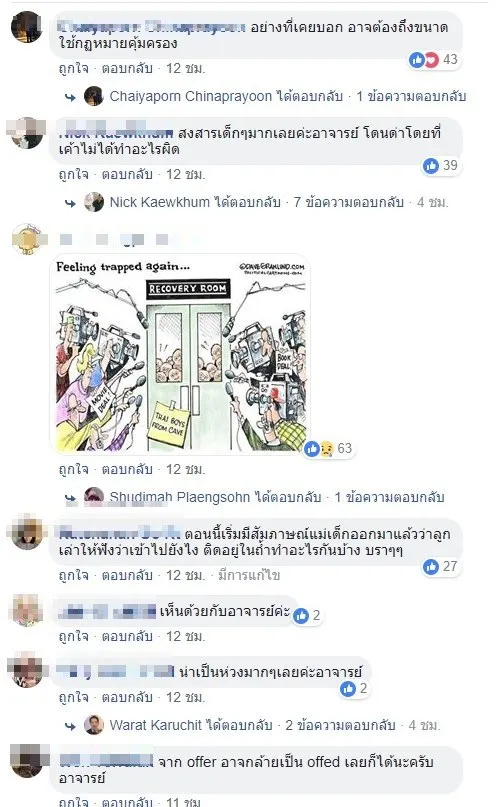Reply to the comment with 39 likes

127,174
